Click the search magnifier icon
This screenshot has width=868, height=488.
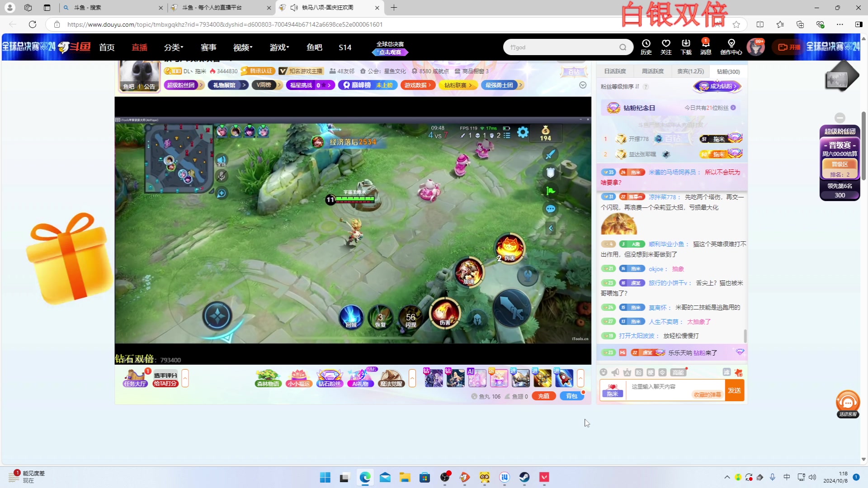[x=623, y=47]
